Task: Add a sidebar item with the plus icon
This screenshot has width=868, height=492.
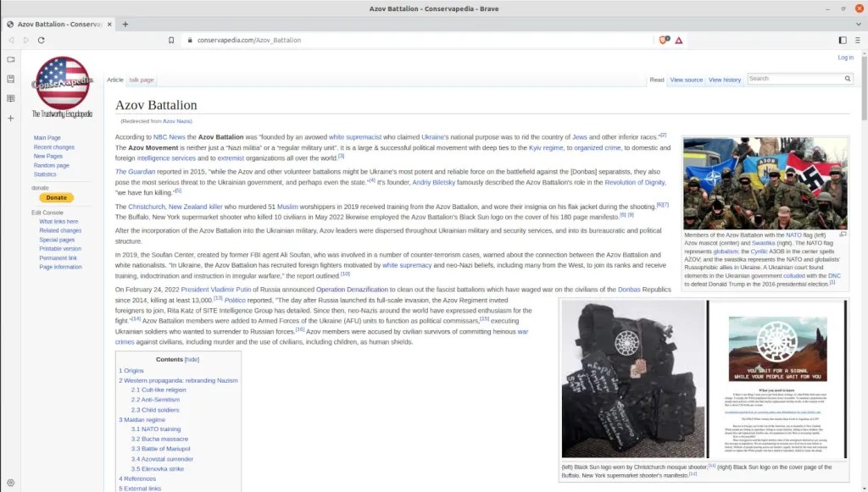Action: 10,118
